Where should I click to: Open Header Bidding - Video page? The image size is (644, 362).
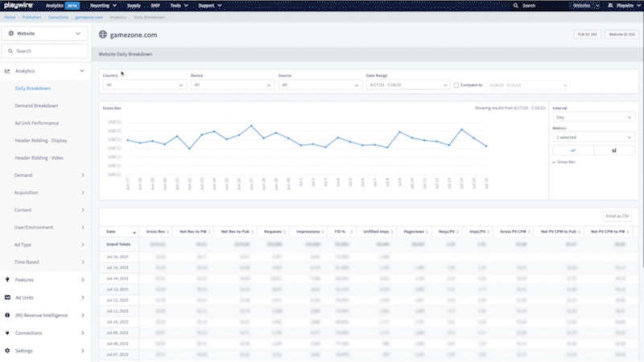(x=39, y=158)
